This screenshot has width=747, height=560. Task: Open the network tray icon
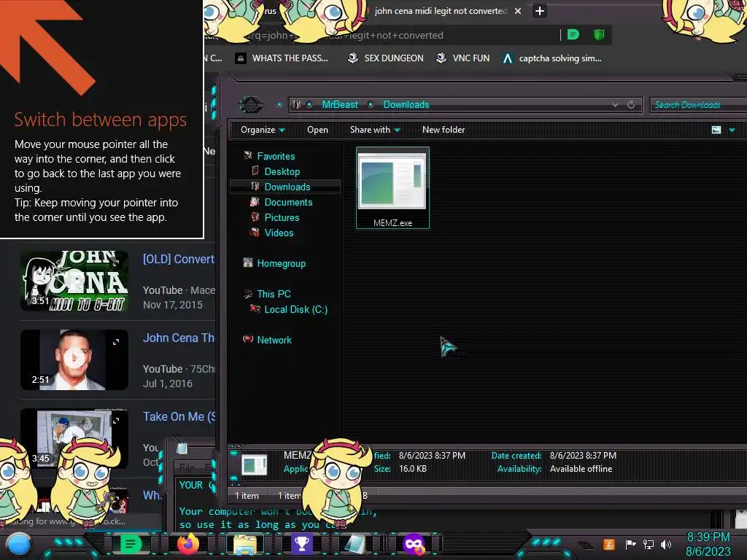[649, 544]
